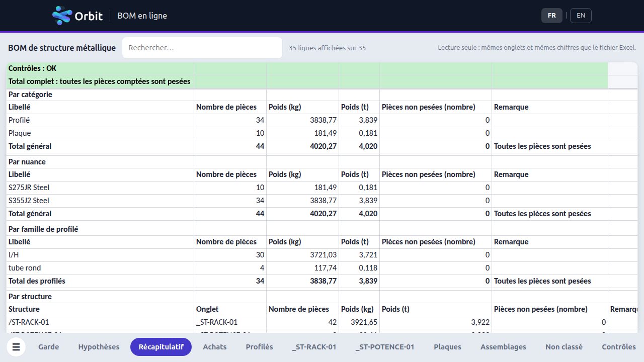This screenshot has height=362, width=644.
Task: Open the Non classé tab
Action: pyautogui.click(x=564, y=347)
